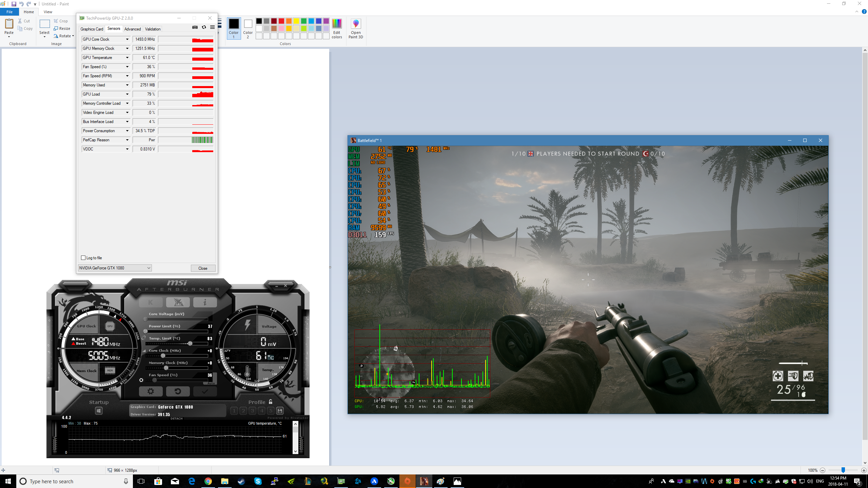Expand the Fan Speed (RPM) sensor dropdown

tap(127, 76)
